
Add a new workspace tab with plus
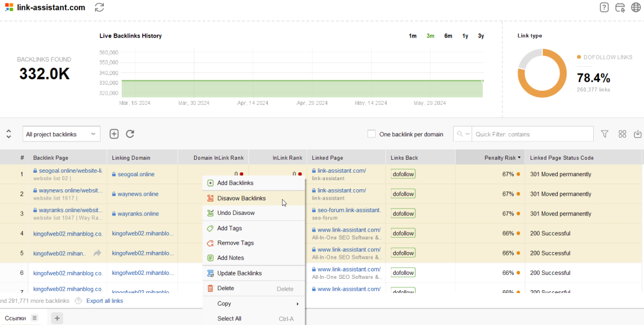click(x=57, y=318)
